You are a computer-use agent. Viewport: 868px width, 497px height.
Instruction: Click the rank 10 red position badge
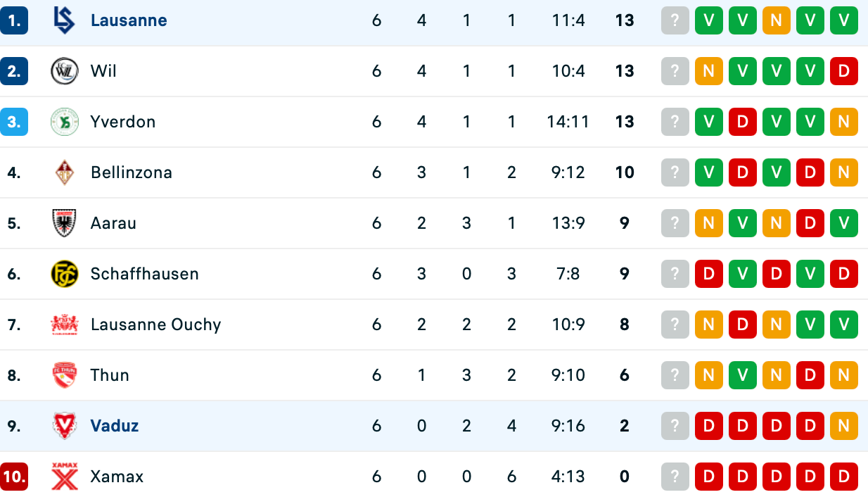tap(14, 477)
